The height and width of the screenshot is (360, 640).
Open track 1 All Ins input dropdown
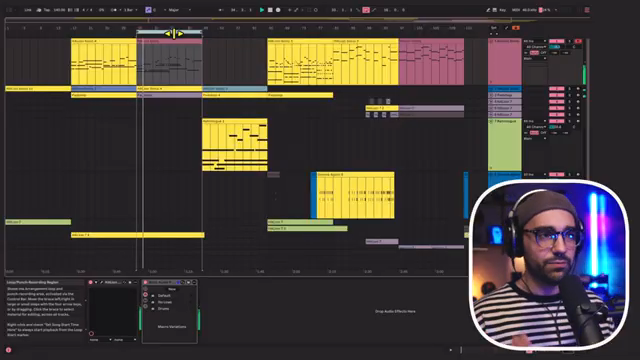pyautogui.click(x=535, y=41)
